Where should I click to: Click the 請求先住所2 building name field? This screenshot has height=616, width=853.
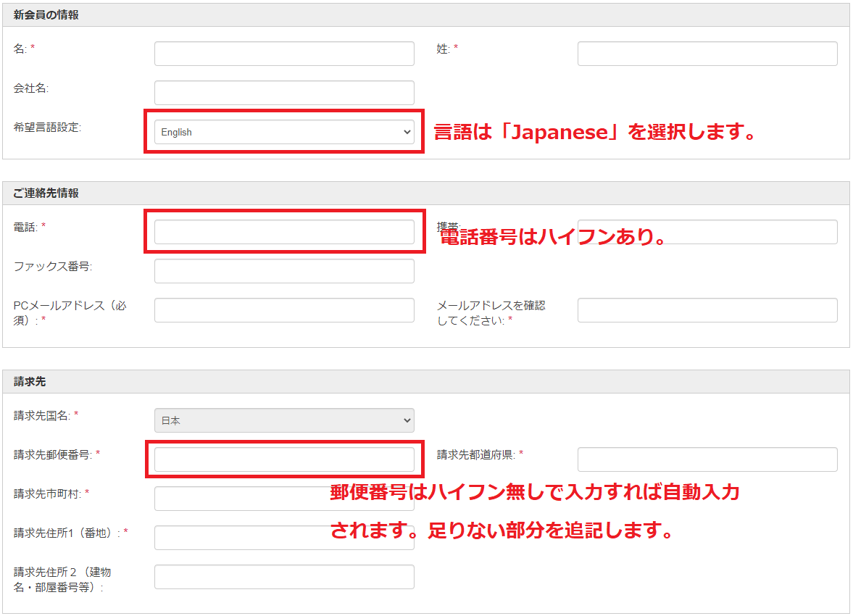pyautogui.click(x=284, y=577)
